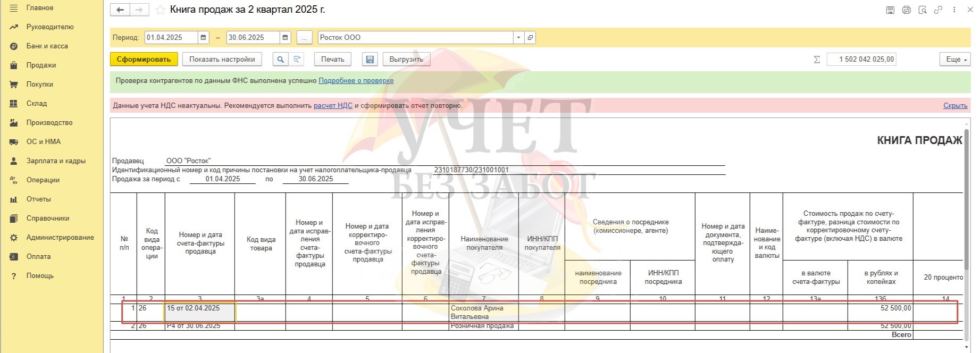The image size is (980, 353).
Task: Click the Помощь question mark icon
Action: click(x=14, y=276)
